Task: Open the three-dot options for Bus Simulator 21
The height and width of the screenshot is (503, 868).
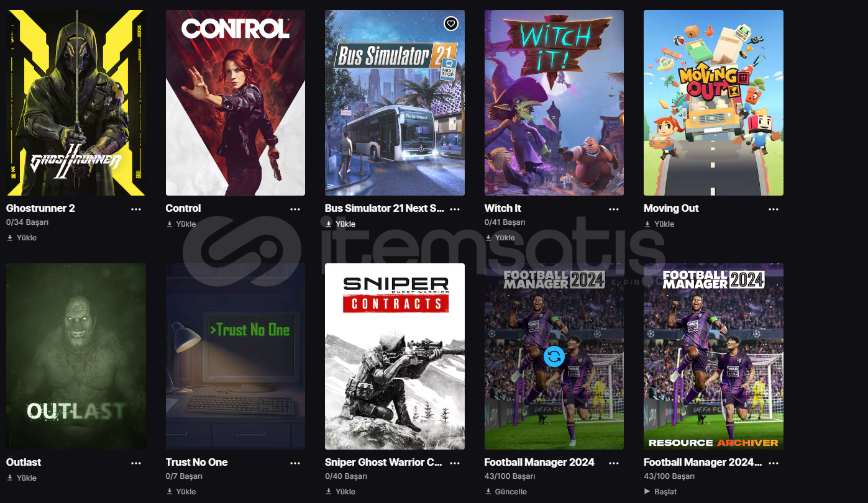Action: click(x=455, y=209)
